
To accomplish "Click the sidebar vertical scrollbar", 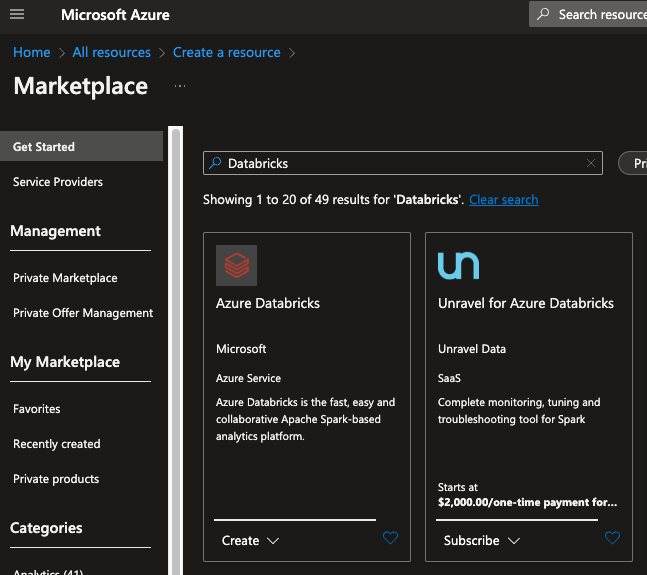I will pyautogui.click(x=176, y=351).
